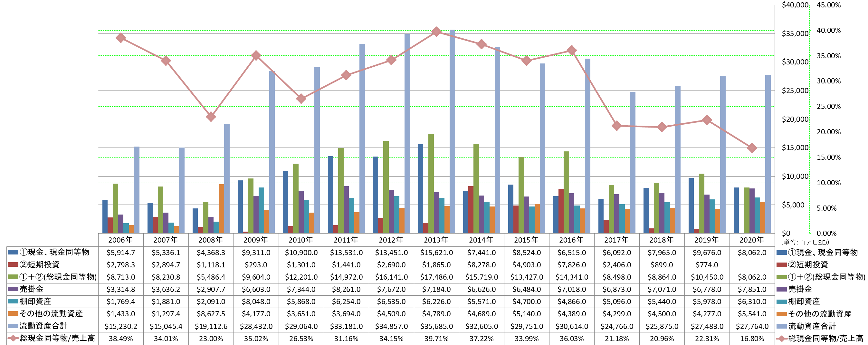Click the cell value $5,914.7

(x=121, y=253)
